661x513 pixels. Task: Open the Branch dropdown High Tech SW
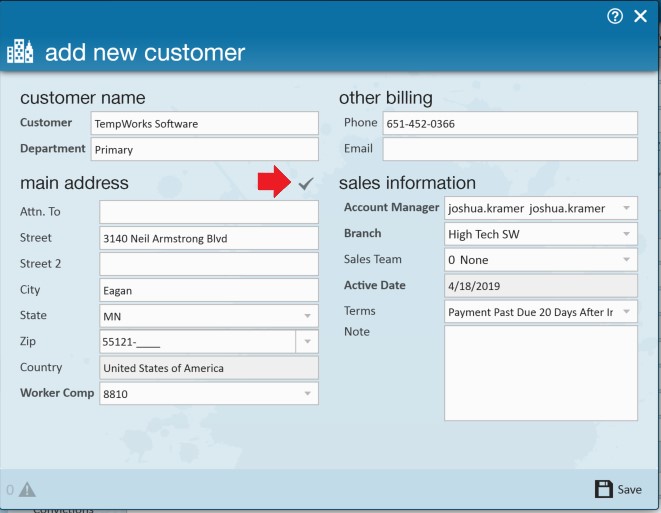click(x=541, y=234)
